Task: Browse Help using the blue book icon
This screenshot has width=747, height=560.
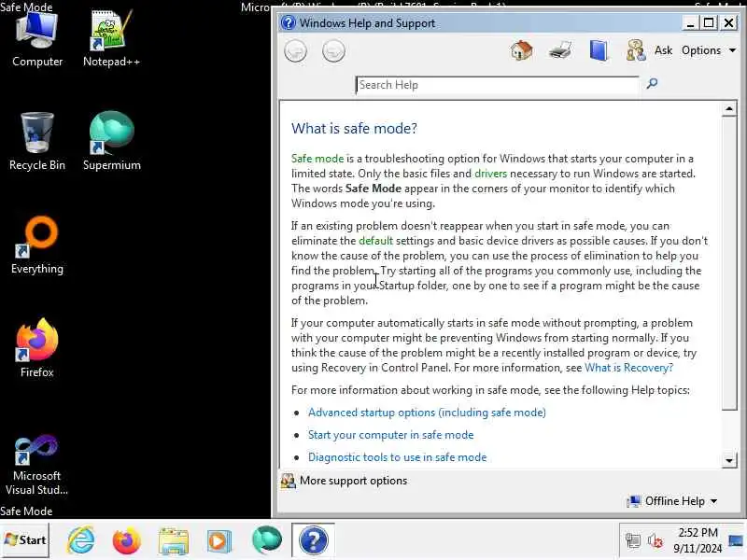Action: point(599,50)
